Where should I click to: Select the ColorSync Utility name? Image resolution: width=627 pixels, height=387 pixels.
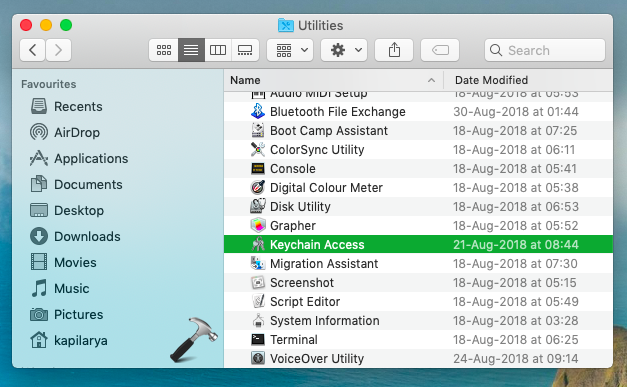click(317, 150)
